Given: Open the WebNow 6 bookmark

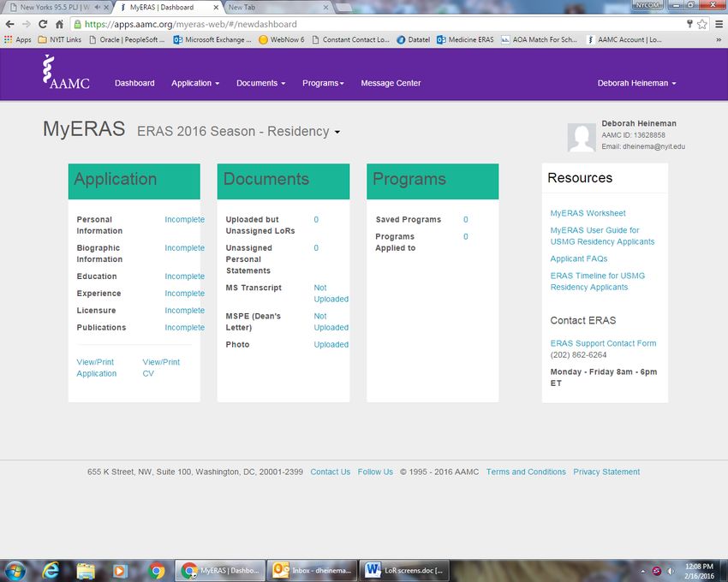Looking at the screenshot, I should (282, 40).
